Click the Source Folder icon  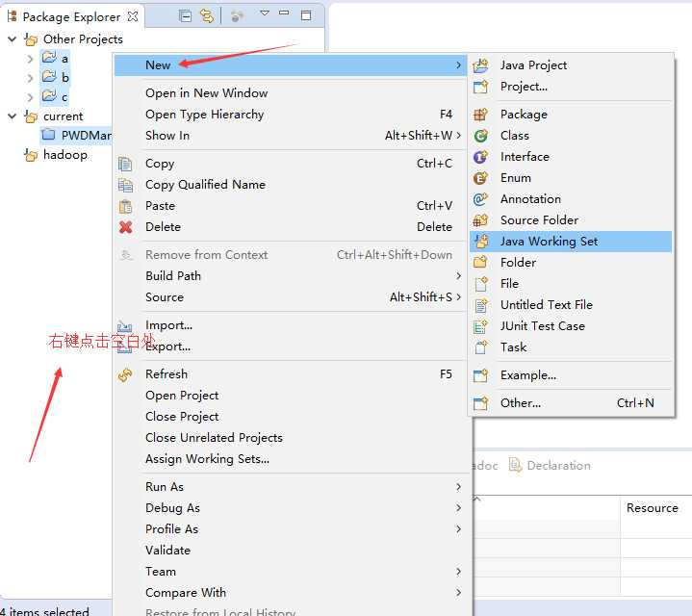(480, 220)
